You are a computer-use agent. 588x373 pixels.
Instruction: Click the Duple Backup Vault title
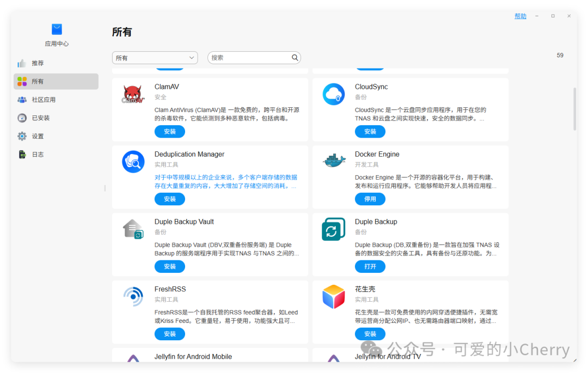click(x=184, y=222)
